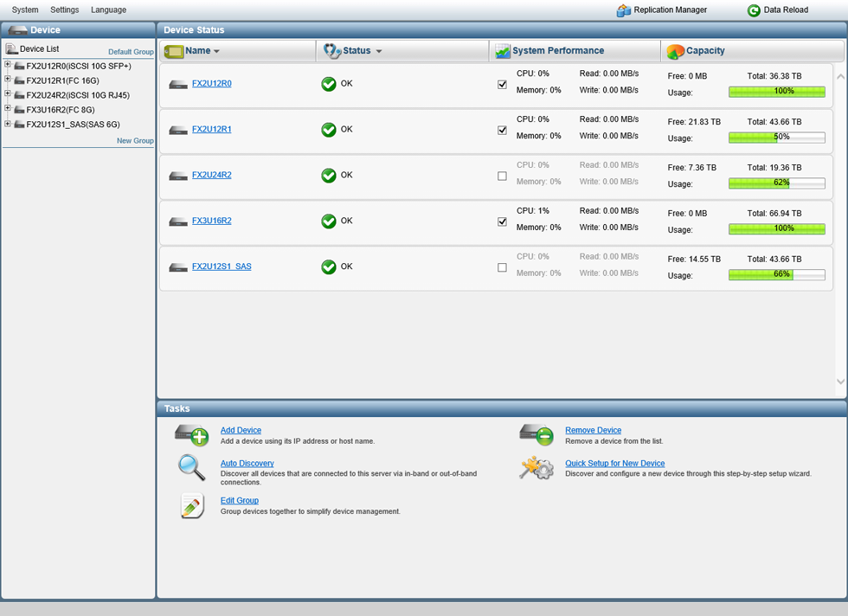Click the Device List icon
The height and width of the screenshot is (616, 848).
tap(11, 49)
